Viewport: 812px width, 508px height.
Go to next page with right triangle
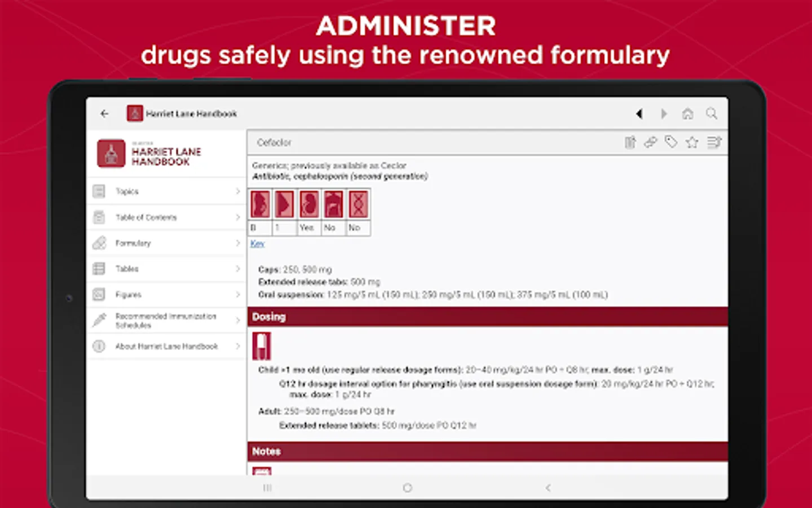[664, 113]
